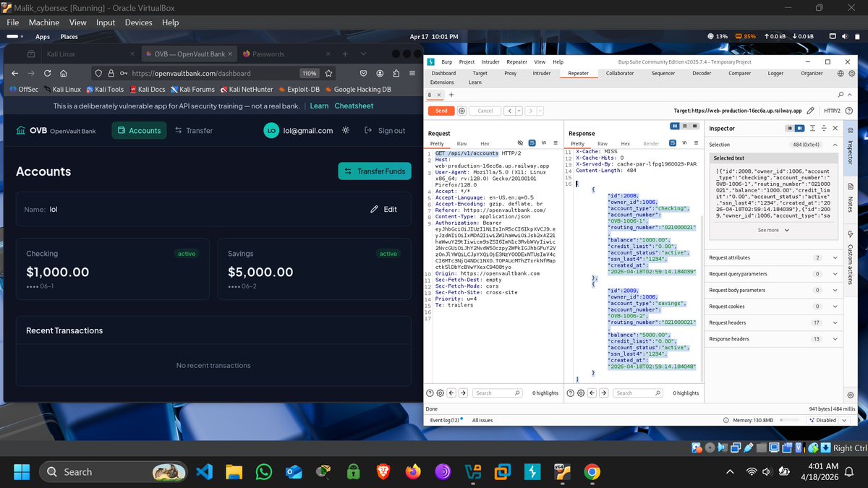
Task: Toggle theme sun icon in OVB header
Action: (346, 130)
